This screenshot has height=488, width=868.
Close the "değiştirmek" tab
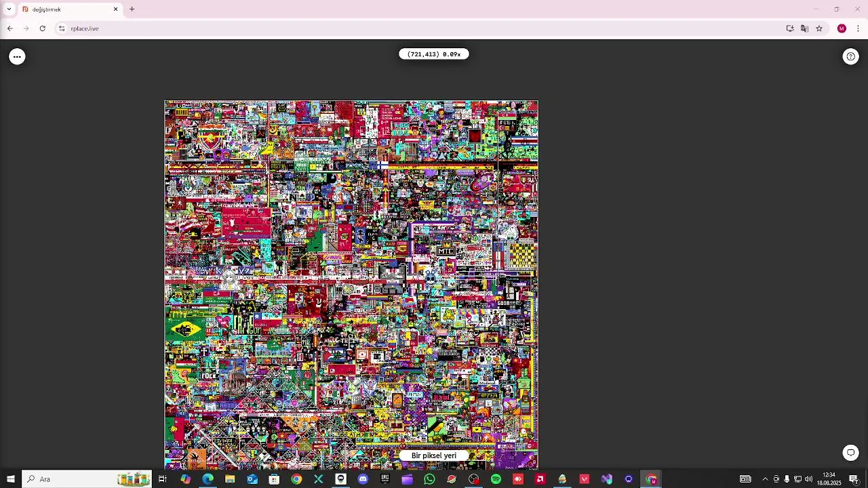point(115,9)
